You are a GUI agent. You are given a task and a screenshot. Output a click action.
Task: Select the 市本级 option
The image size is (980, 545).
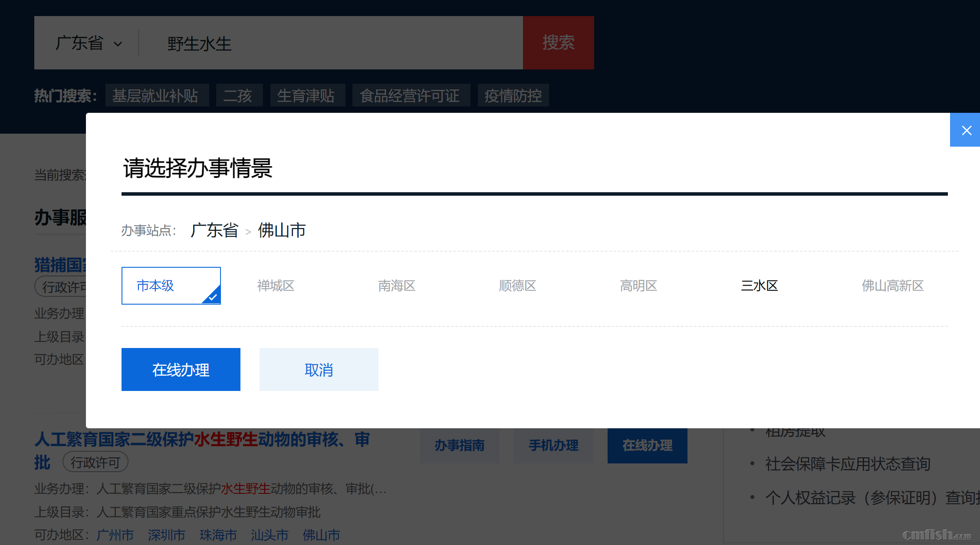click(x=171, y=286)
